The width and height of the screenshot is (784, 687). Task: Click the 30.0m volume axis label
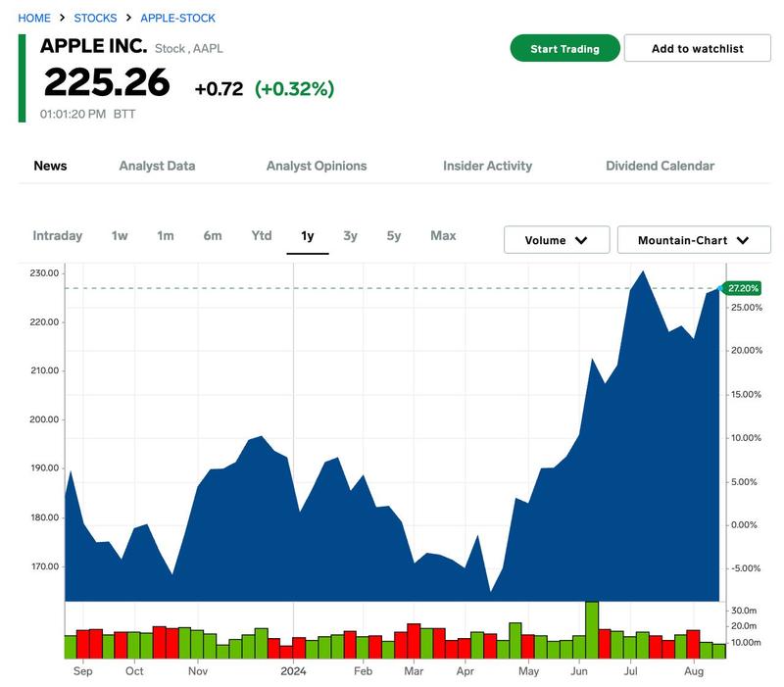pyautogui.click(x=744, y=611)
